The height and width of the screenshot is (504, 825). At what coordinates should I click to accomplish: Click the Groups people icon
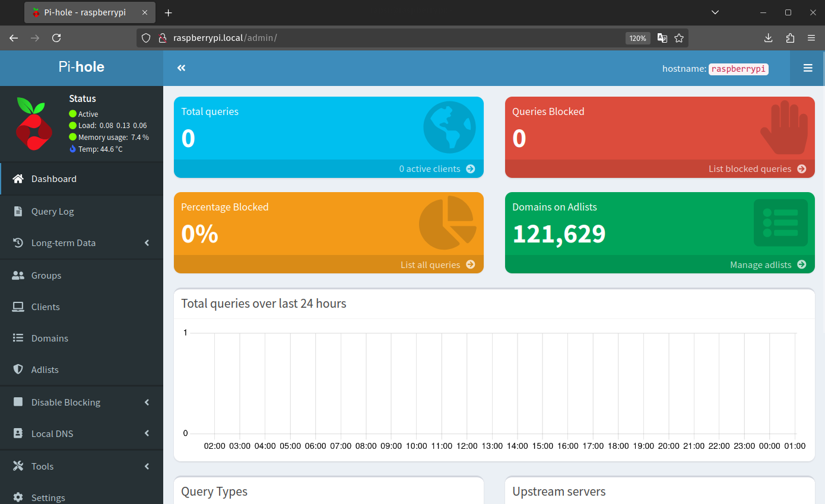click(18, 275)
